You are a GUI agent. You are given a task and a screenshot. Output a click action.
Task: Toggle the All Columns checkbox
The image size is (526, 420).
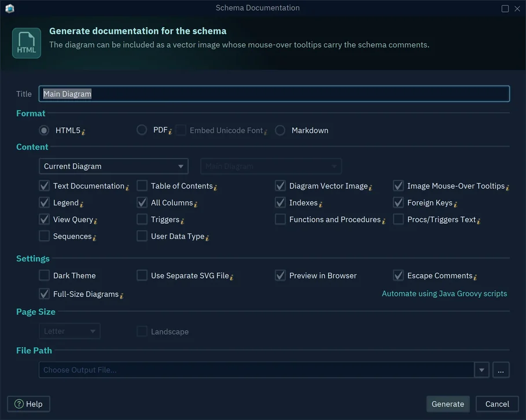(x=142, y=202)
